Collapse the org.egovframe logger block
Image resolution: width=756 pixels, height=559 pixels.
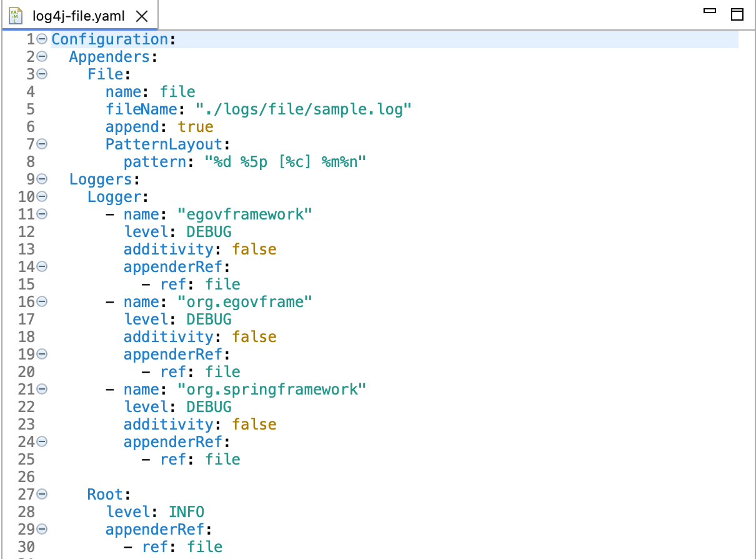pyautogui.click(x=41, y=301)
